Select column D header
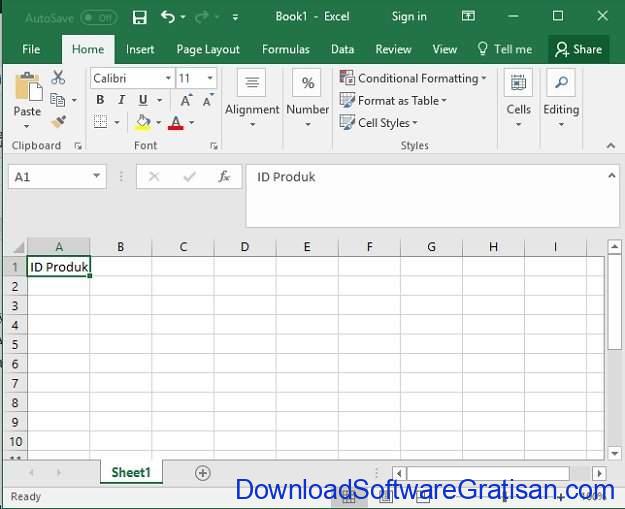Image resolution: width=625 pixels, height=509 pixels. click(245, 247)
